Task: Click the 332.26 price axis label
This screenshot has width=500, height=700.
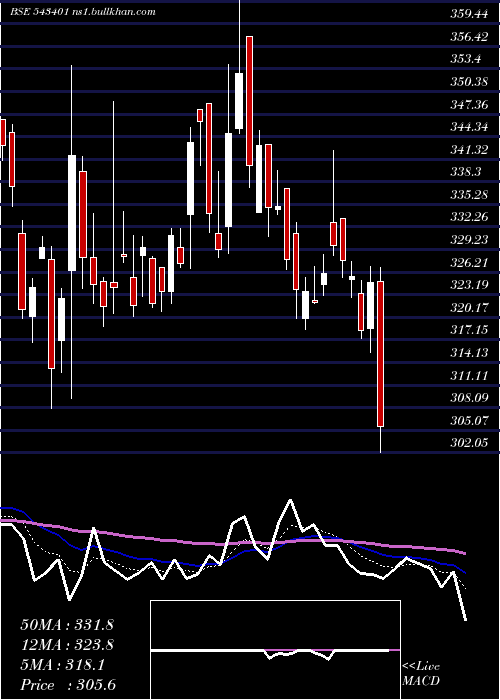Action: pyautogui.click(x=469, y=217)
